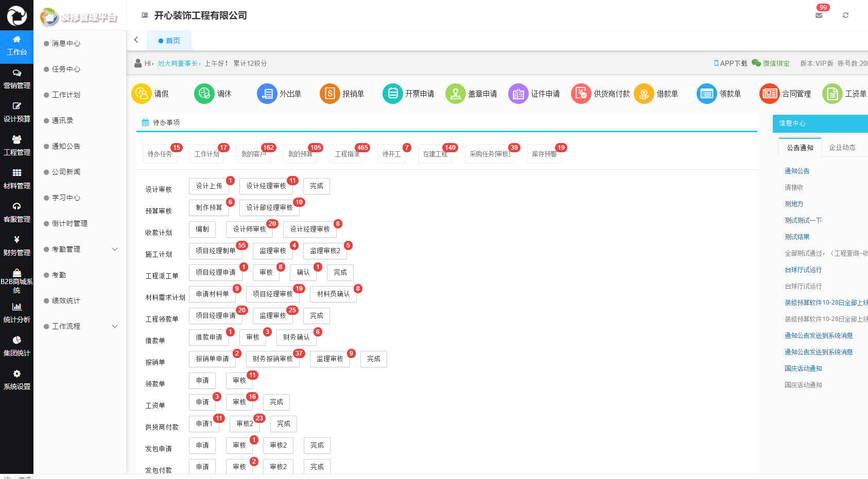Select the 报销单 reimbursement icon

pyautogui.click(x=329, y=94)
